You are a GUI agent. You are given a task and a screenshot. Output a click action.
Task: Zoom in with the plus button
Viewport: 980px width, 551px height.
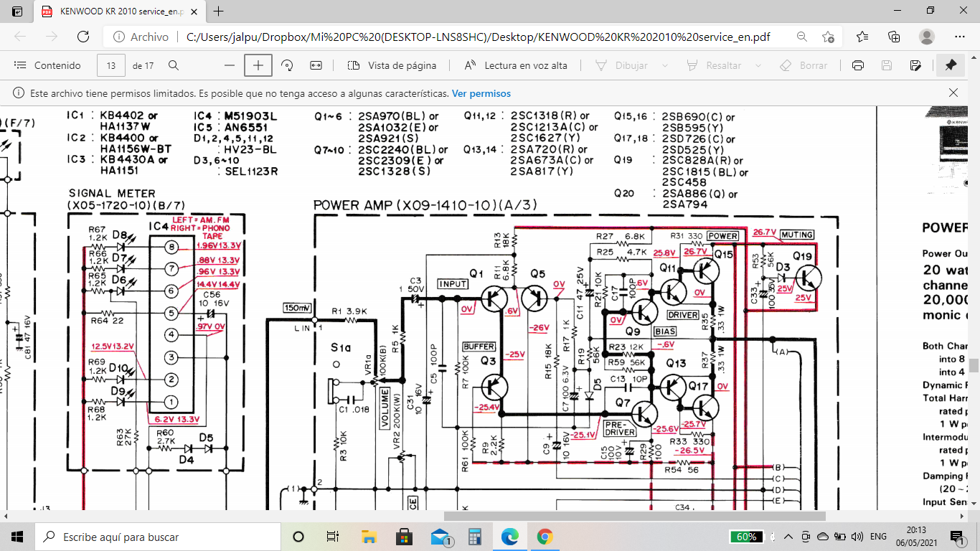(x=258, y=65)
